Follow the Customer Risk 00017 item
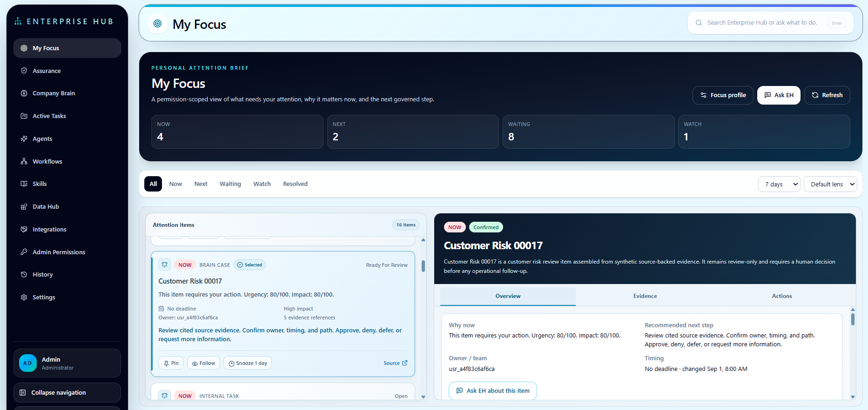This screenshot has width=868, height=410. point(203,363)
